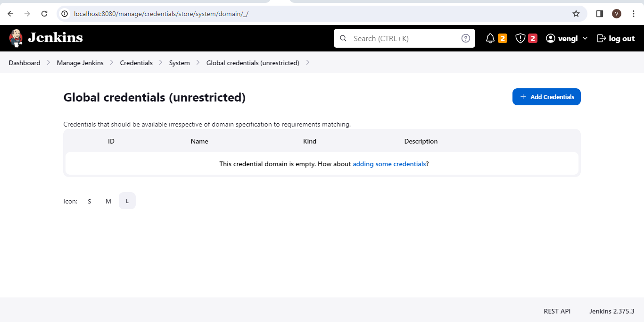Open security warnings shield icon
This screenshot has width=644, height=322.
(520, 38)
